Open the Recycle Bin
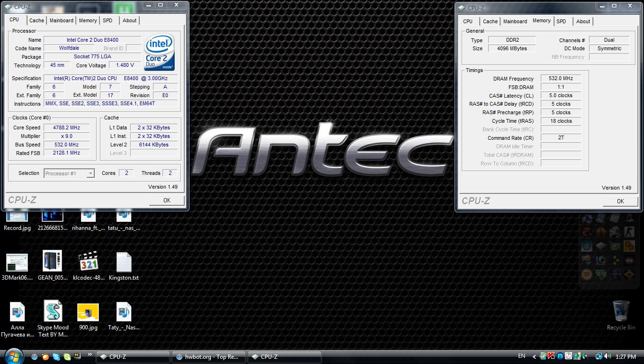Viewport: 644px width, 364px height. tap(621, 315)
